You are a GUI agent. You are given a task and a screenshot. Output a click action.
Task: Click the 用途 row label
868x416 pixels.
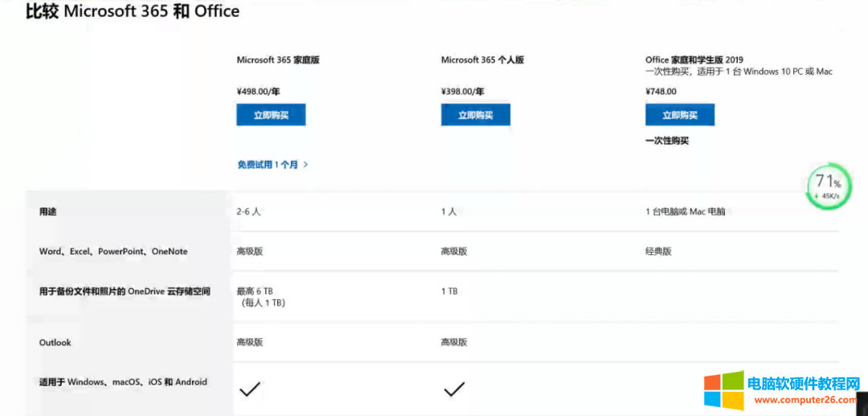pos(48,212)
